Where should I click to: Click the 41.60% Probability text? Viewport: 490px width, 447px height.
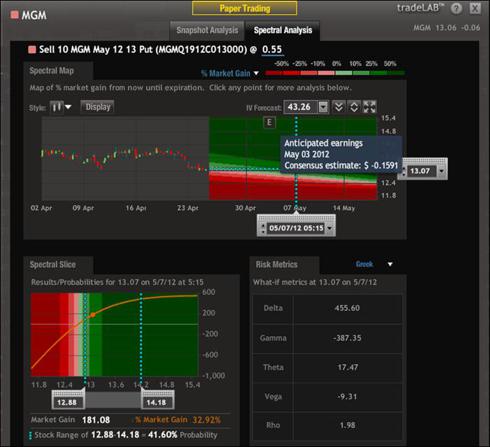click(183, 435)
